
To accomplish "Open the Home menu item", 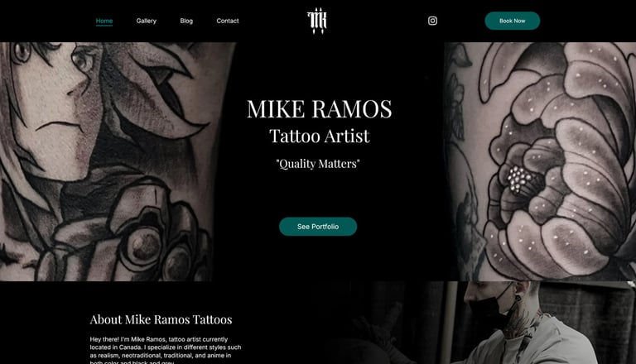I will pos(104,21).
